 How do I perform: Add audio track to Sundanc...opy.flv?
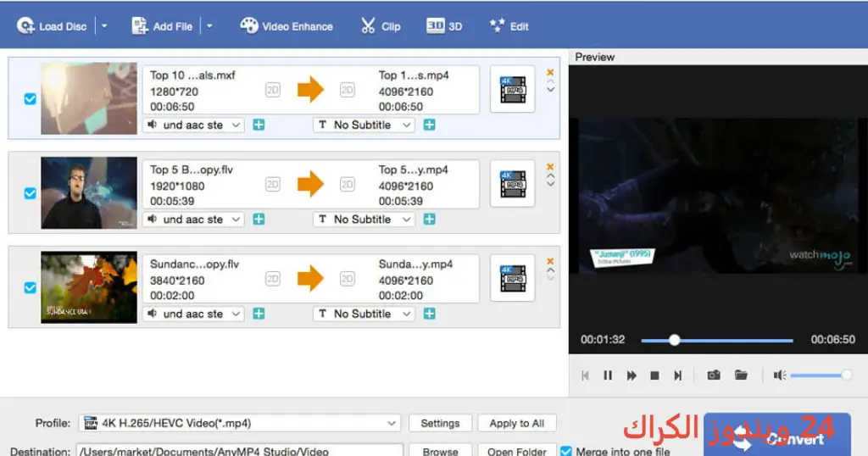tap(259, 314)
